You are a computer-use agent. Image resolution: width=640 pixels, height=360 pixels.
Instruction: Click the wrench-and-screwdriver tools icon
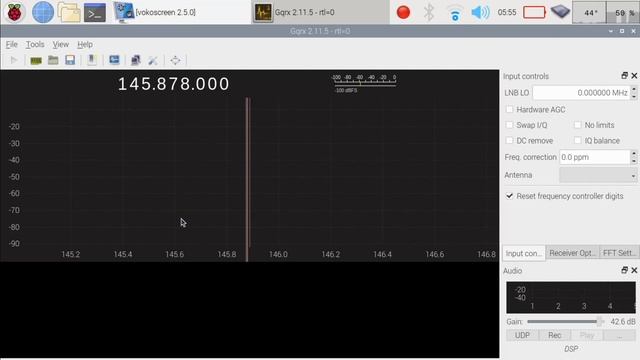coord(153,60)
